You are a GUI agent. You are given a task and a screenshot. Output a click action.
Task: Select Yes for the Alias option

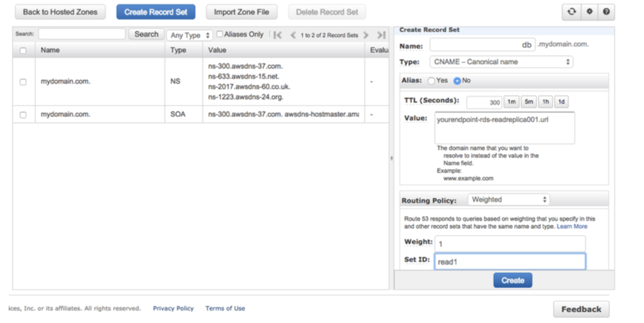431,81
